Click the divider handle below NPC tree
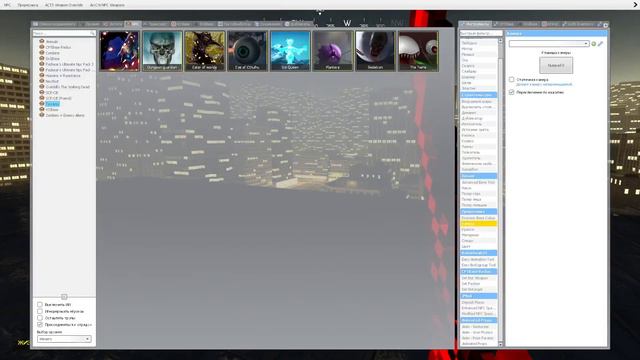Image resolution: width=640 pixels, height=360 pixels. pos(64,297)
